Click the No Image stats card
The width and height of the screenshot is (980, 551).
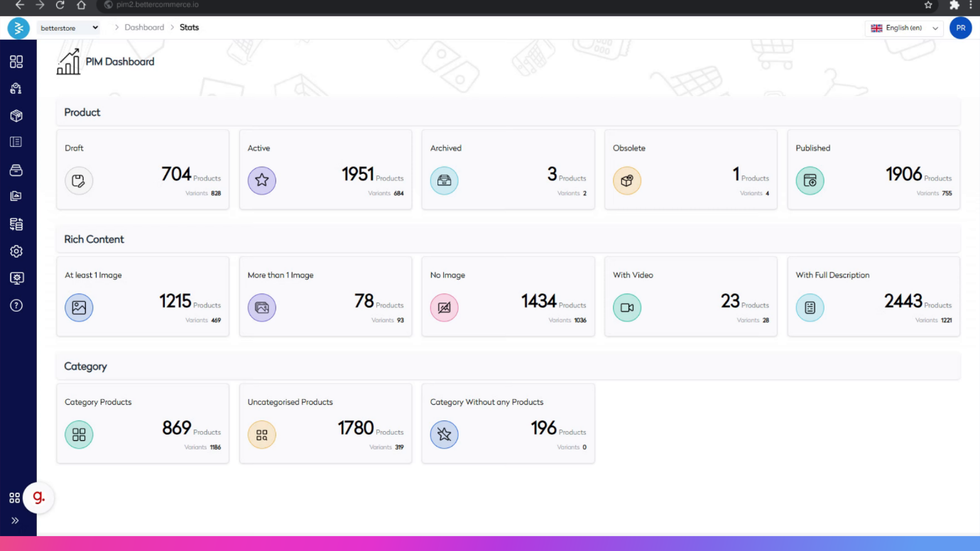point(508,297)
